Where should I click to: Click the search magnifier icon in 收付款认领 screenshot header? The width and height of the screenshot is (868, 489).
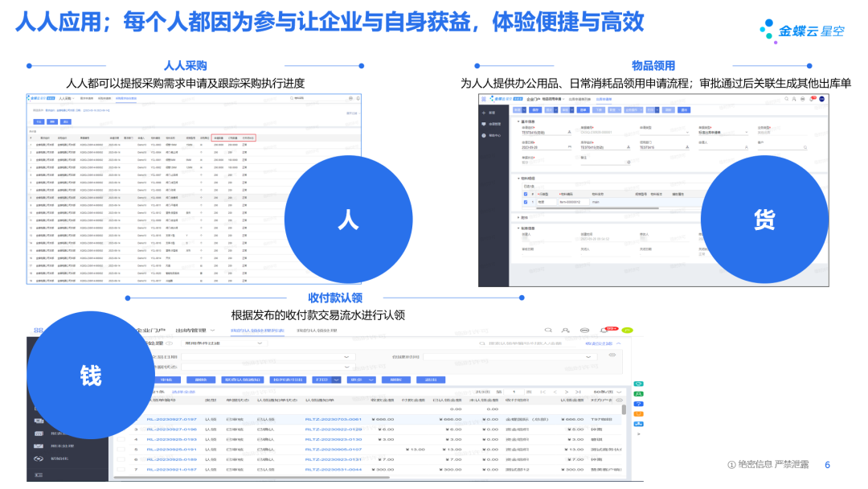[548, 330]
